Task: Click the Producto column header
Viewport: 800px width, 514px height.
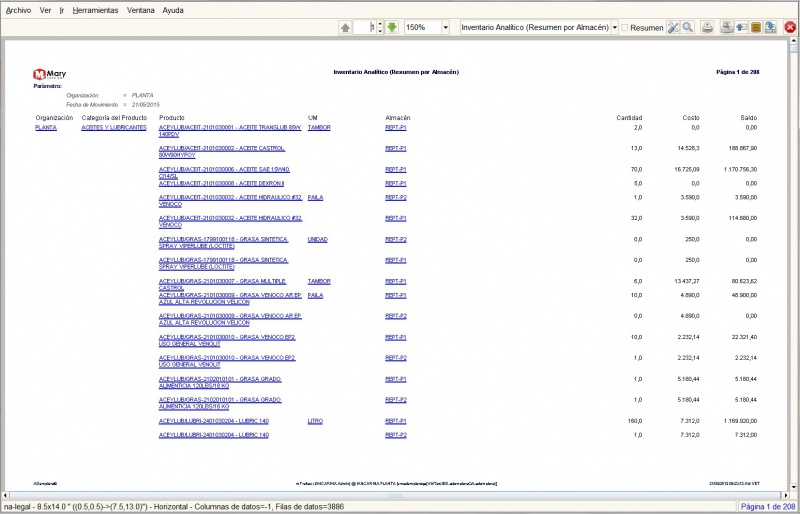Action: click(172, 118)
